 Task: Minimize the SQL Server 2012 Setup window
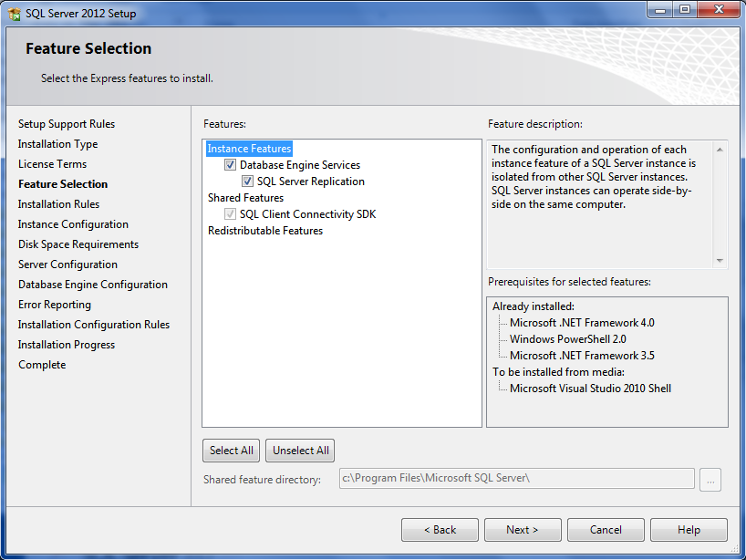point(660,9)
